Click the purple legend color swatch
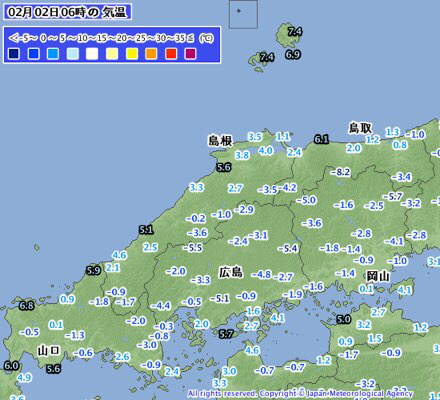The width and height of the screenshot is (440, 400). click(190, 54)
